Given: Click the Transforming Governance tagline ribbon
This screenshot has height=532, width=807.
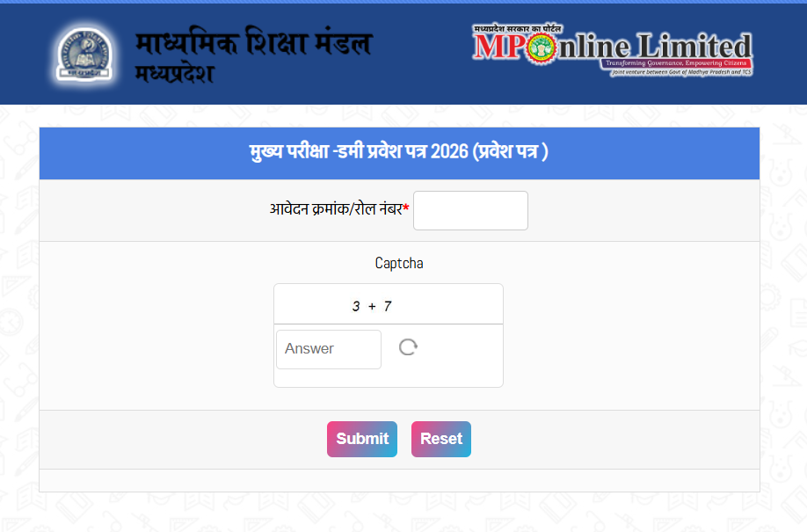Looking at the screenshot, I should point(675,63).
